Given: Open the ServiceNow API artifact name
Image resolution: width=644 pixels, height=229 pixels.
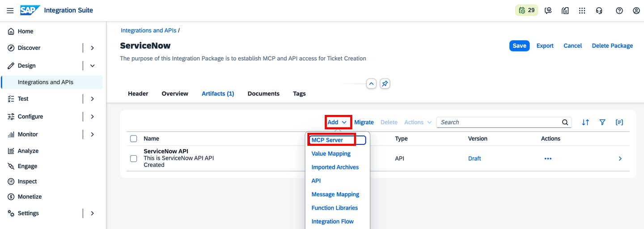Looking at the screenshot, I should click(166, 151).
